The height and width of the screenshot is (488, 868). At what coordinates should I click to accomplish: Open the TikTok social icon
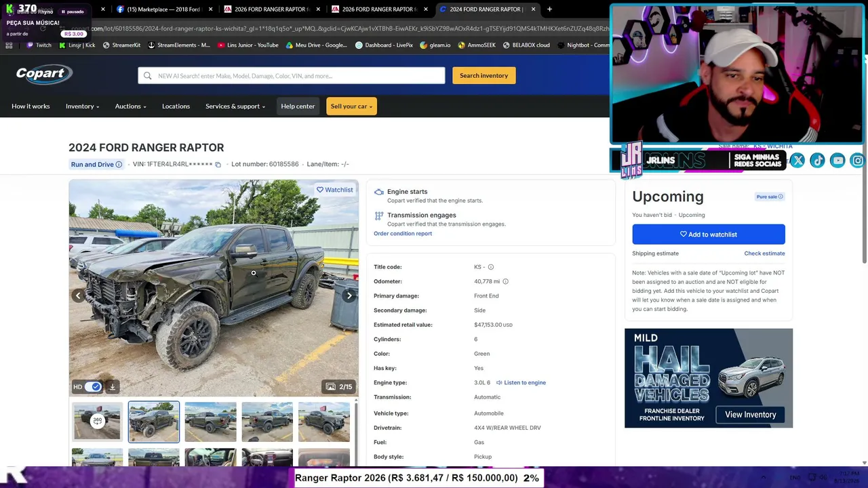(x=817, y=161)
